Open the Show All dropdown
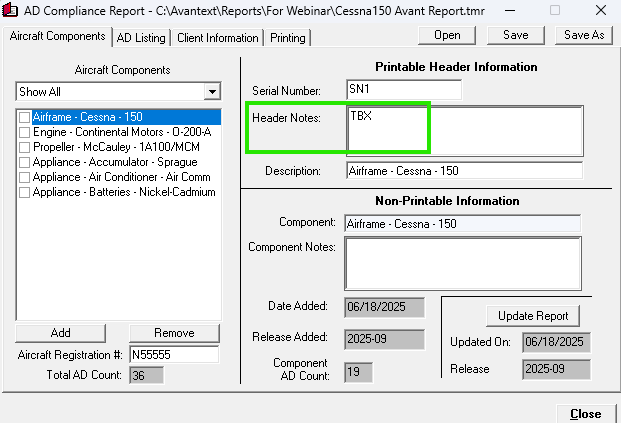621x423 pixels. (211, 92)
